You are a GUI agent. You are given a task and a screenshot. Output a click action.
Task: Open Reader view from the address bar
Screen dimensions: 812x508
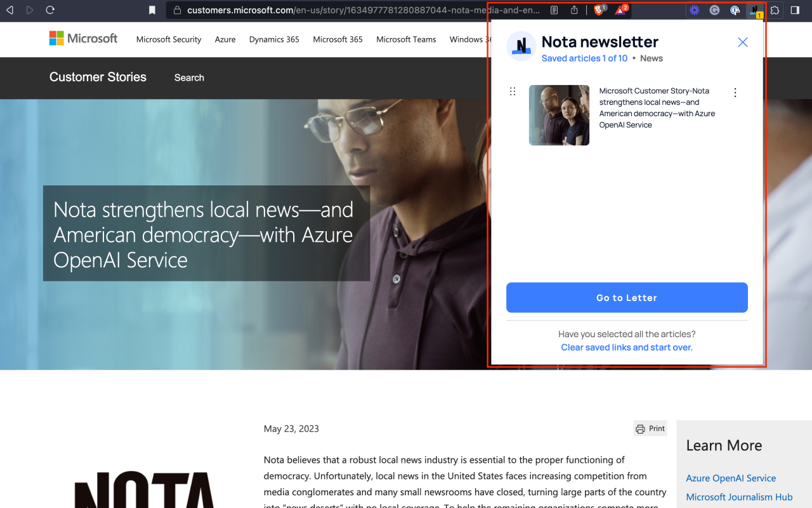(x=553, y=10)
